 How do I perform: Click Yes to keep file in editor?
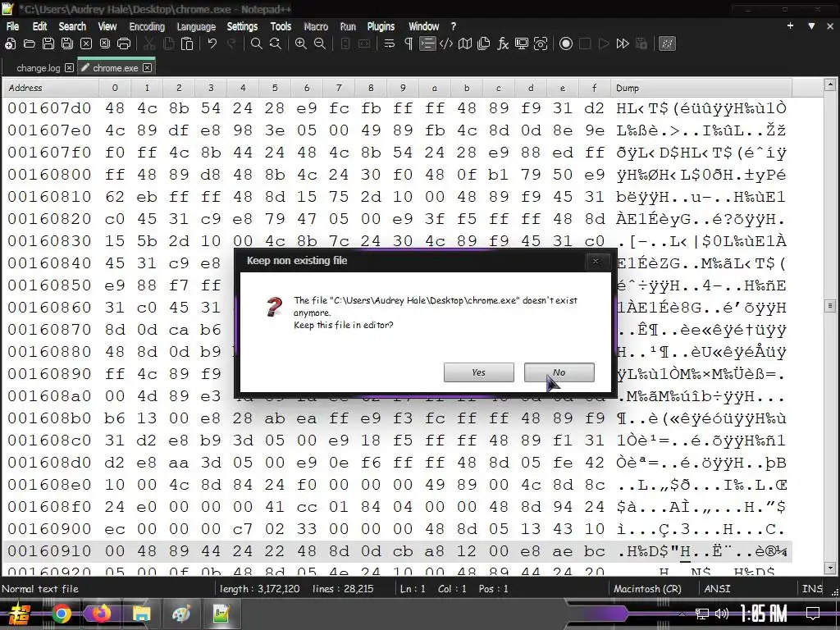click(x=479, y=372)
